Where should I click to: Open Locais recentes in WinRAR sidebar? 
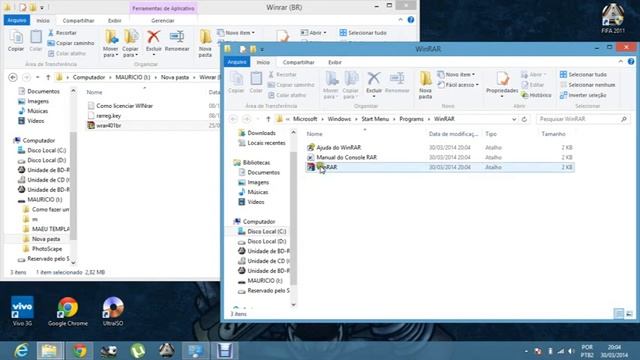(262, 143)
